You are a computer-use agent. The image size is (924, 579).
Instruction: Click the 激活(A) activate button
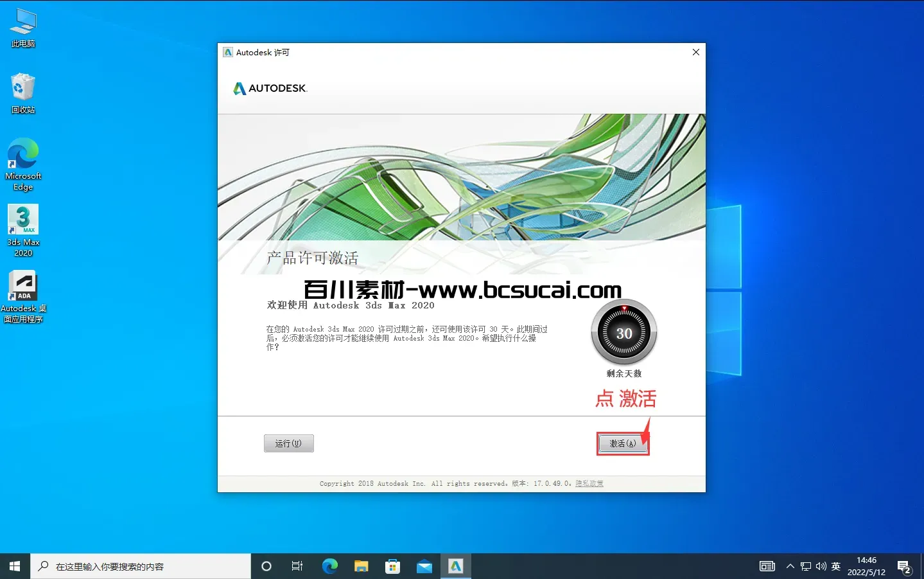point(623,443)
